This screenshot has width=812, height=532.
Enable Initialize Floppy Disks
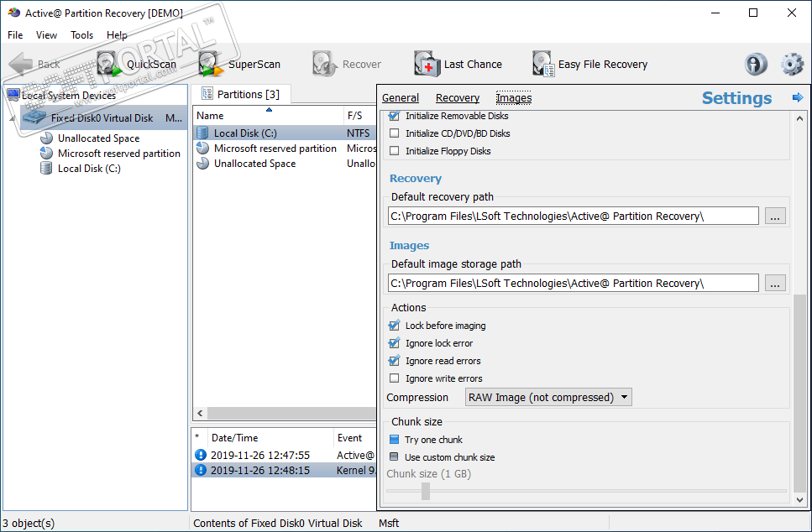[x=394, y=150]
